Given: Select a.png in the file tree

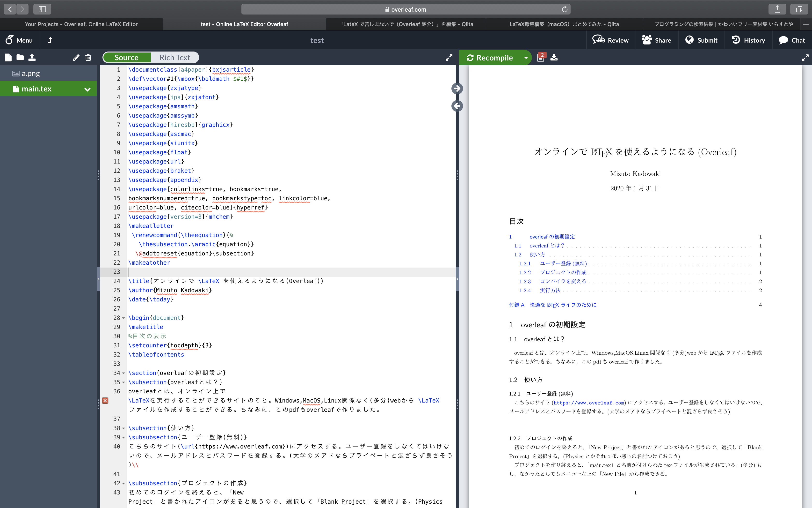Looking at the screenshot, I should coord(48,73).
